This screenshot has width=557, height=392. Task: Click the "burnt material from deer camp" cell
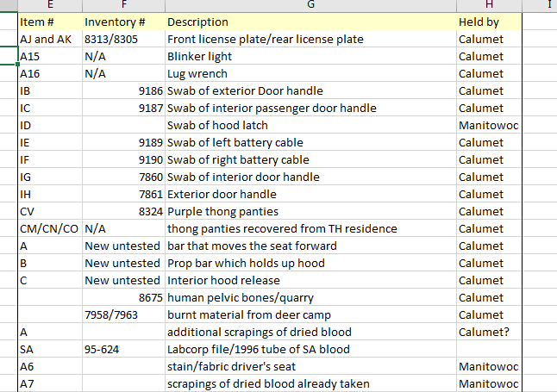click(x=249, y=314)
